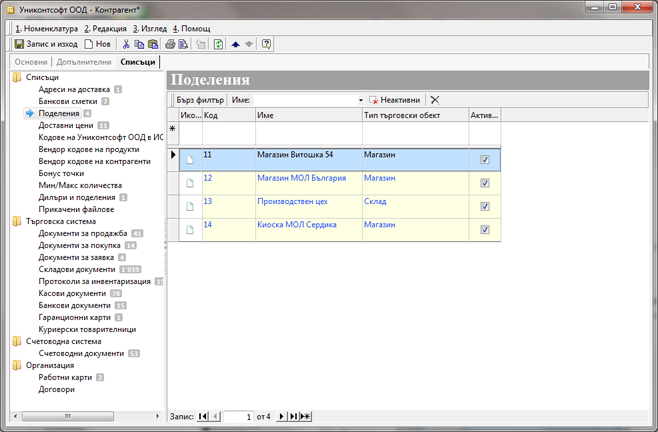This screenshot has height=432, width=658.
Task: Click the new row asterisk selector
Action: click(x=172, y=134)
